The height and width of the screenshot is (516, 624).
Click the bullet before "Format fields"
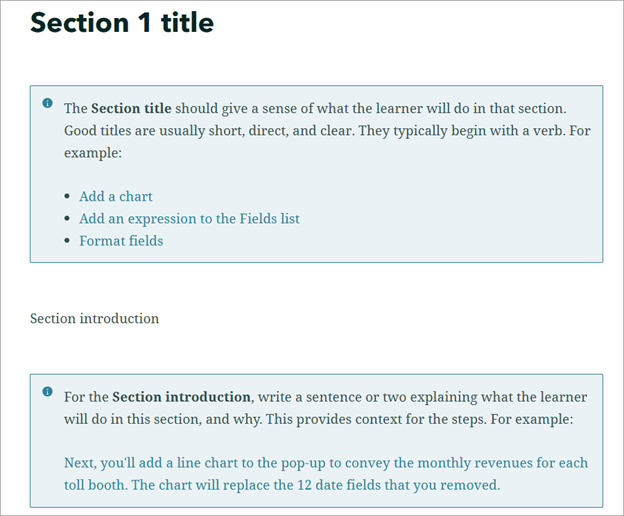(67, 241)
